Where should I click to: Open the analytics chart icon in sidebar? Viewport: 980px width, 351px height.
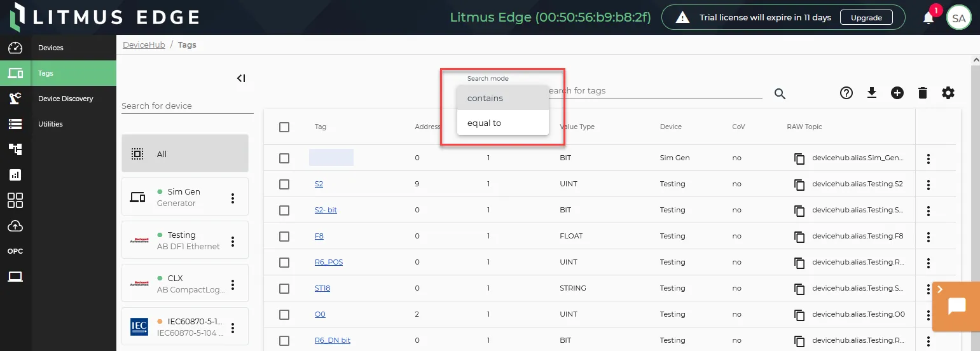pyautogui.click(x=15, y=175)
